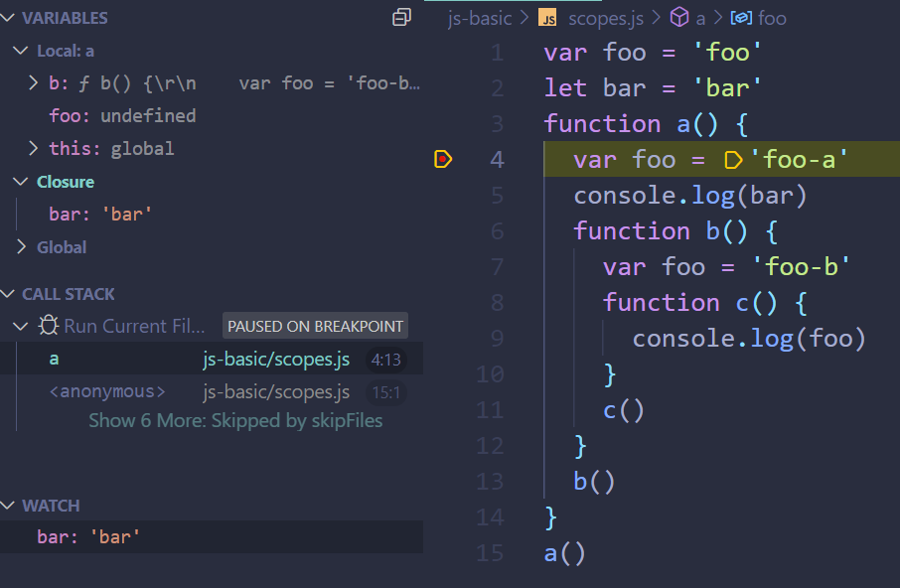
Task: Open scopes.js in breadcrumb
Action: pyautogui.click(x=606, y=18)
